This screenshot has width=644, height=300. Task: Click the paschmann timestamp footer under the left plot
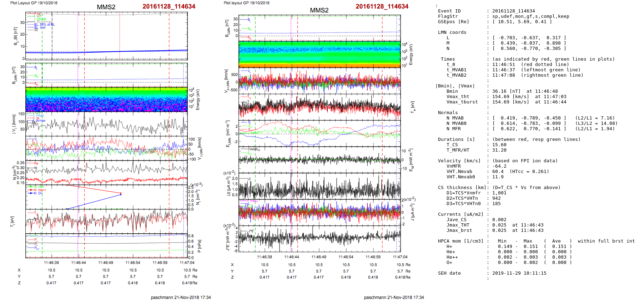(x=181, y=297)
